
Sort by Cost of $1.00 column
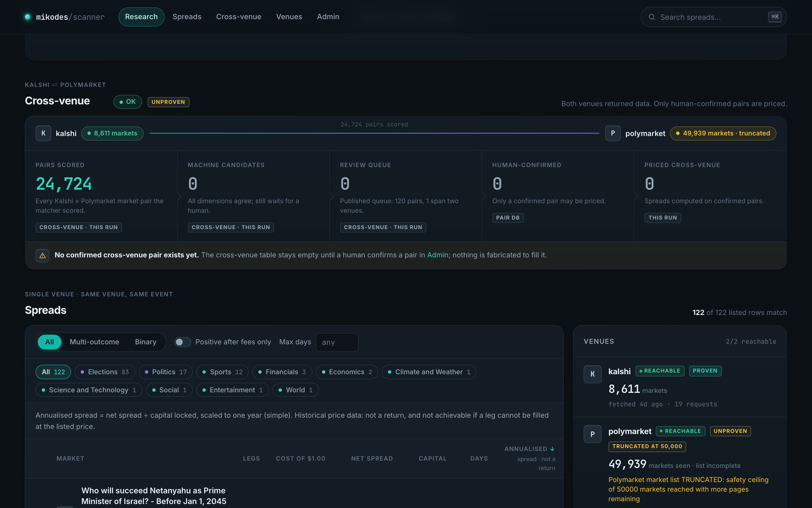[x=301, y=459]
